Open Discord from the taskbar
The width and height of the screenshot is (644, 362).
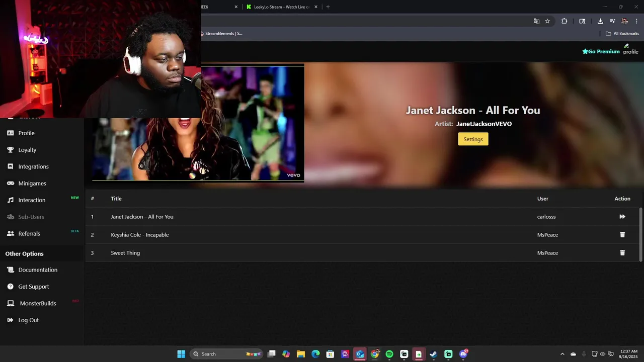(x=463, y=354)
